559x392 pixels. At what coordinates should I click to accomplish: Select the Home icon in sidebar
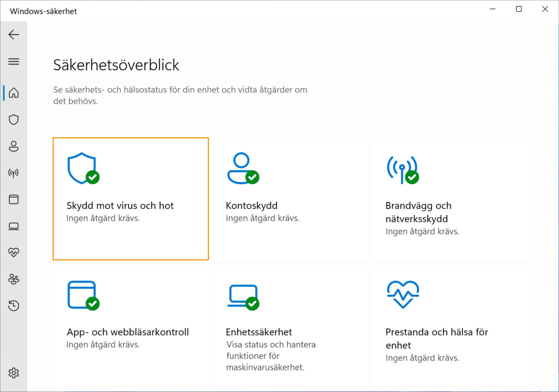click(x=14, y=93)
